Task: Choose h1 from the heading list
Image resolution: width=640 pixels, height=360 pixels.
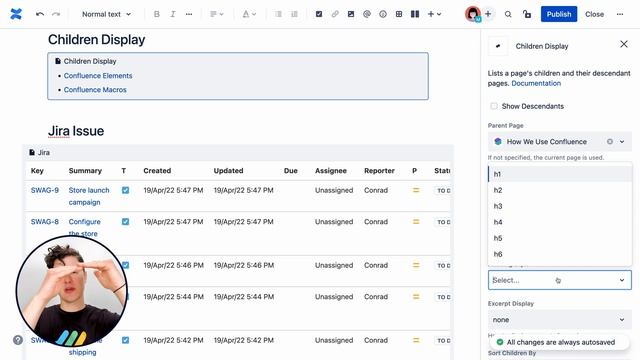Action: click(x=560, y=174)
